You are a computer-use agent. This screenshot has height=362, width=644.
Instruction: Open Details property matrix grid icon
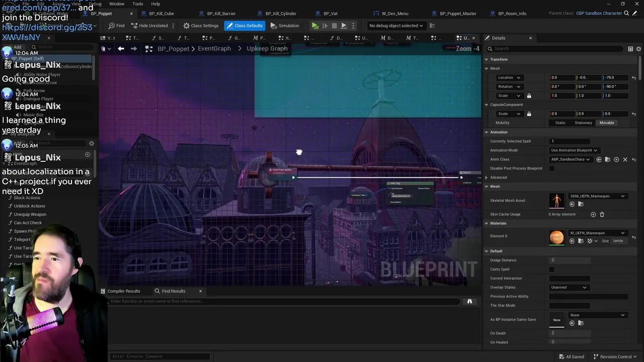pos(630,49)
